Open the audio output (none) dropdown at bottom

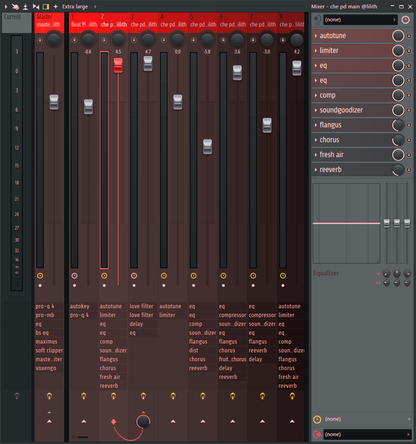pos(367,434)
